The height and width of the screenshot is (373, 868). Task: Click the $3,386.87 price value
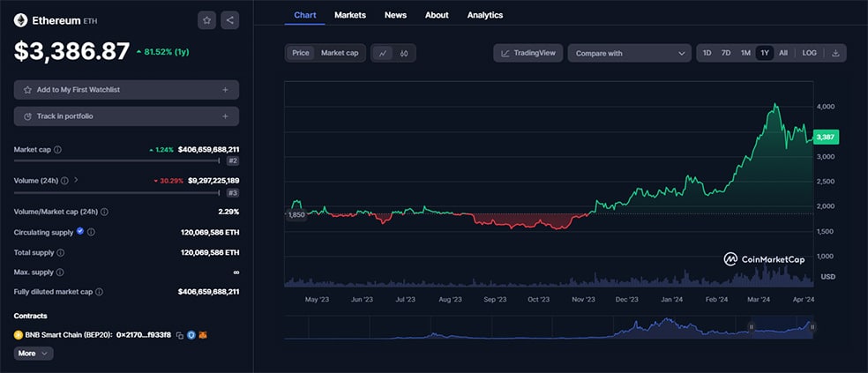(72, 51)
